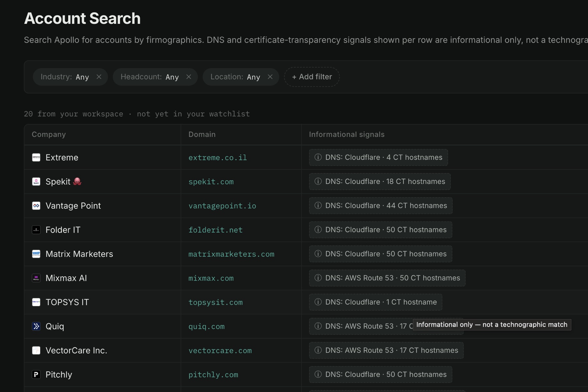Screen dimensions: 588x392
Task: Click the TOPSYS IT company logo
Action: tap(36, 302)
